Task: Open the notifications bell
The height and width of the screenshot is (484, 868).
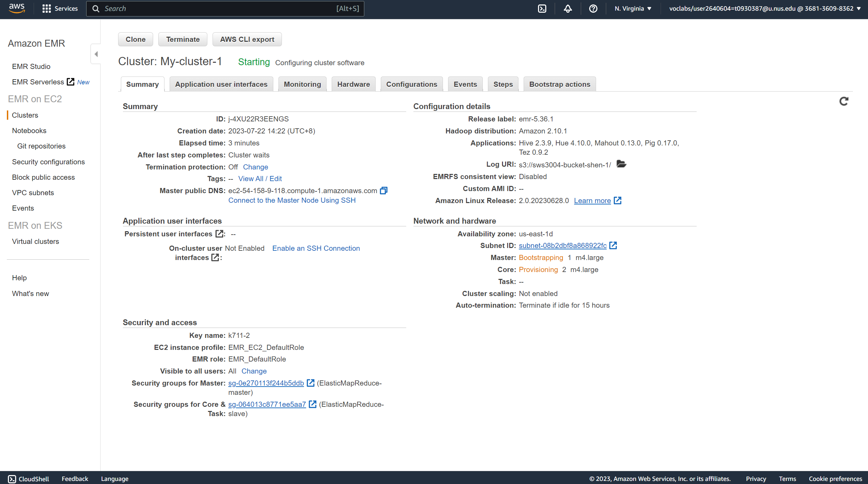Action: 568,9
